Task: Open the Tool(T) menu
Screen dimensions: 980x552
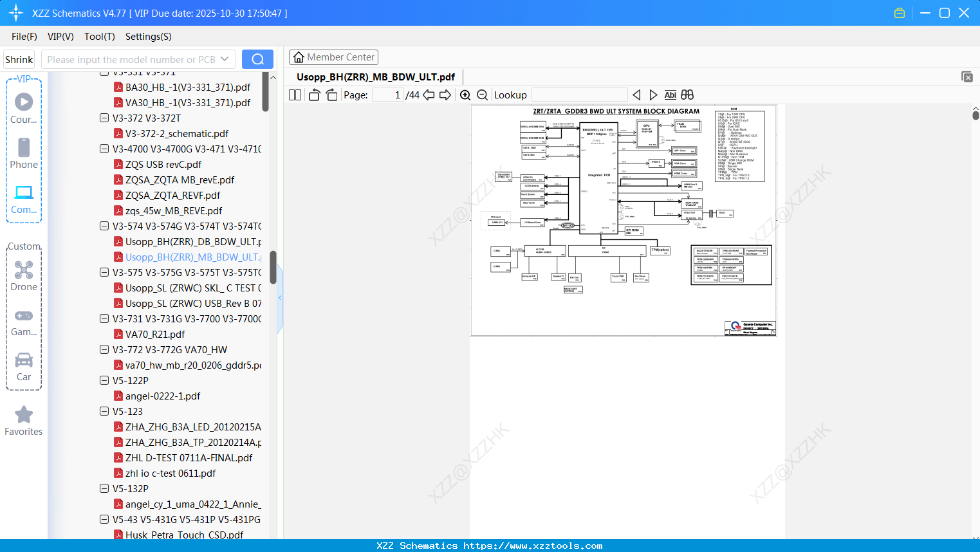Action: pyautogui.click(x=100, y=37)
